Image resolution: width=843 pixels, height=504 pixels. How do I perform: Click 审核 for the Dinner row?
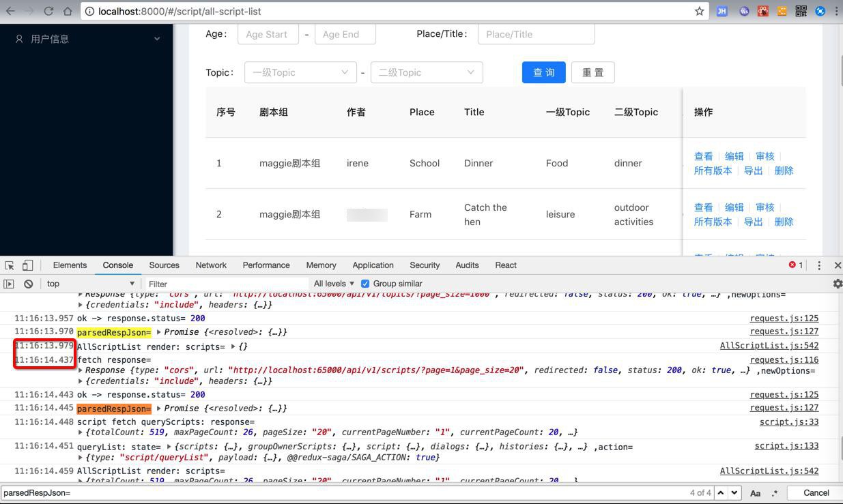point(765,156)
